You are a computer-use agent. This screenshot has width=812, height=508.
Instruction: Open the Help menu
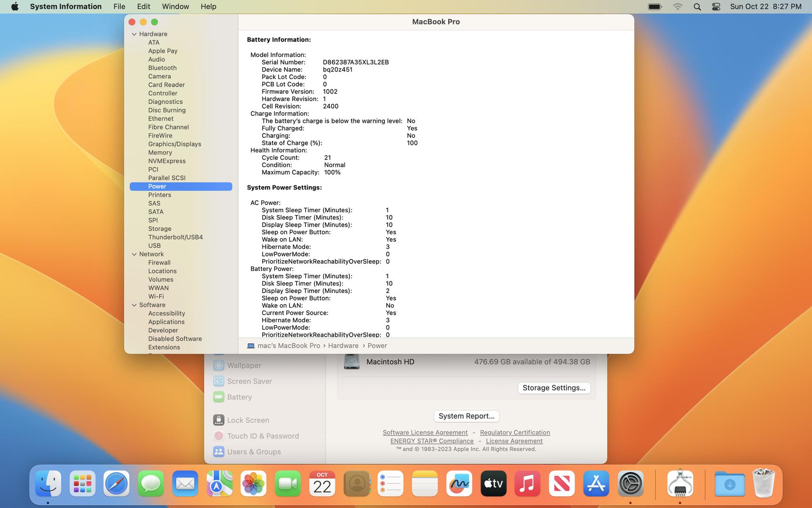point(209,7)
